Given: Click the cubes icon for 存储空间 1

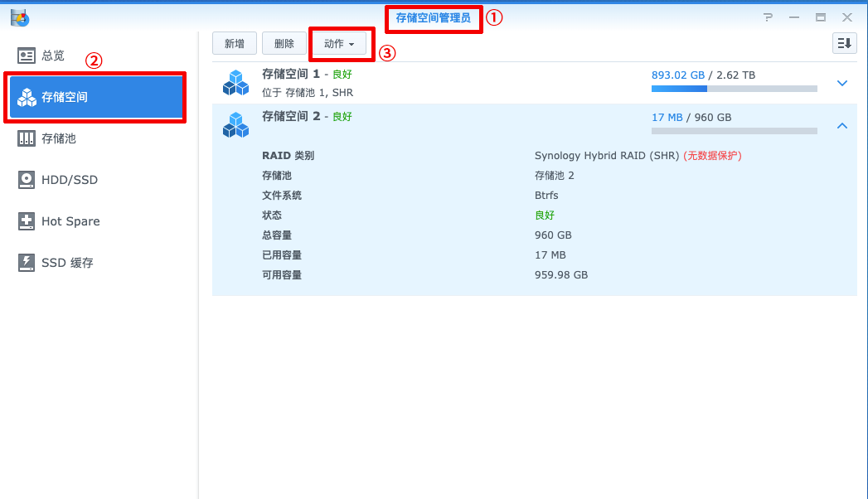Looking at the screenshot, I should 235,83.
